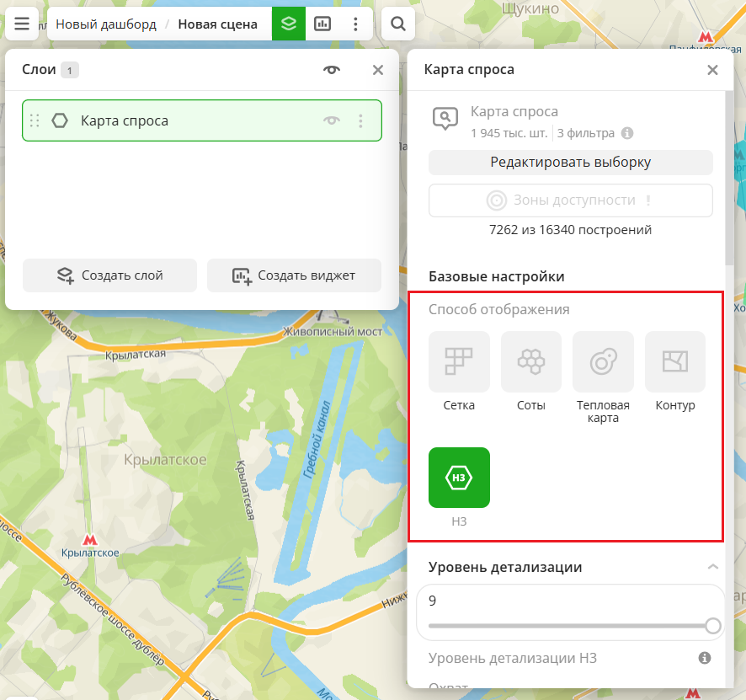Choose the Контур display method

click(674, 362)
